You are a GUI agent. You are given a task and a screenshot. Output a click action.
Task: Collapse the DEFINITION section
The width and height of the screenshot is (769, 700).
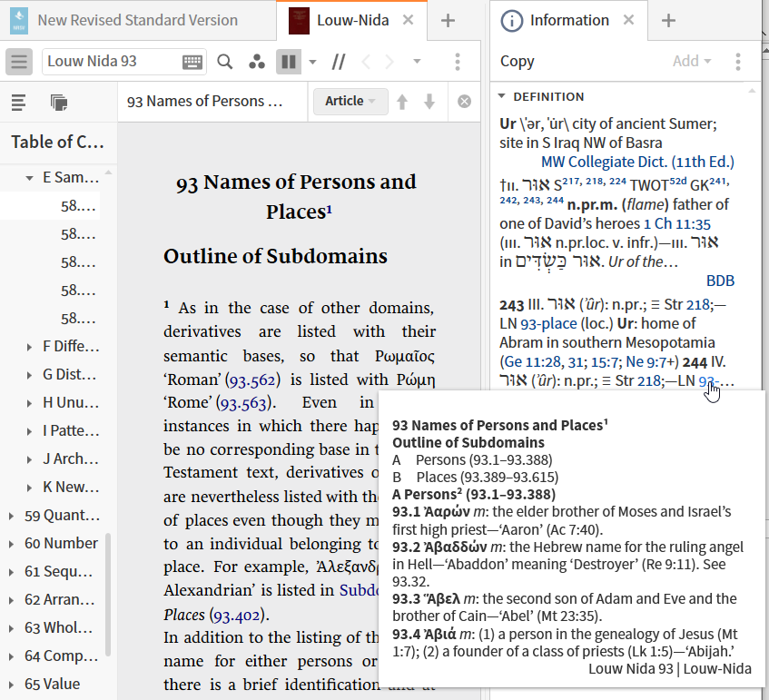(x=502, y=96)
